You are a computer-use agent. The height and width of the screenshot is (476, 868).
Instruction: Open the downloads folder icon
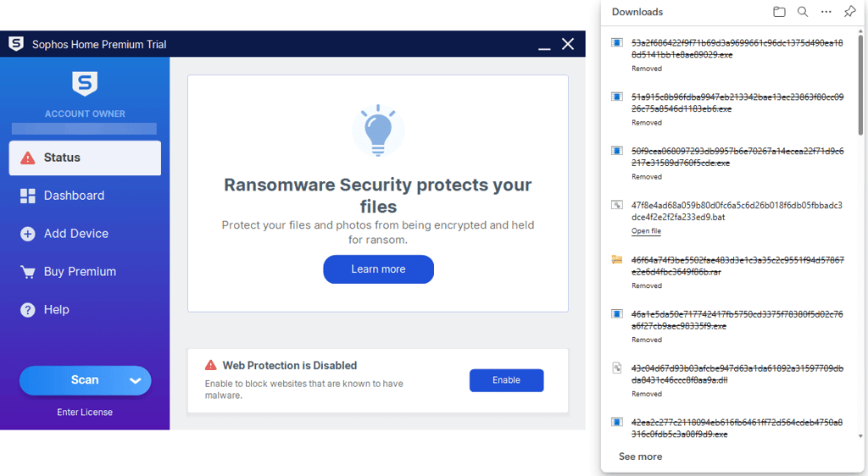point(780,12)
